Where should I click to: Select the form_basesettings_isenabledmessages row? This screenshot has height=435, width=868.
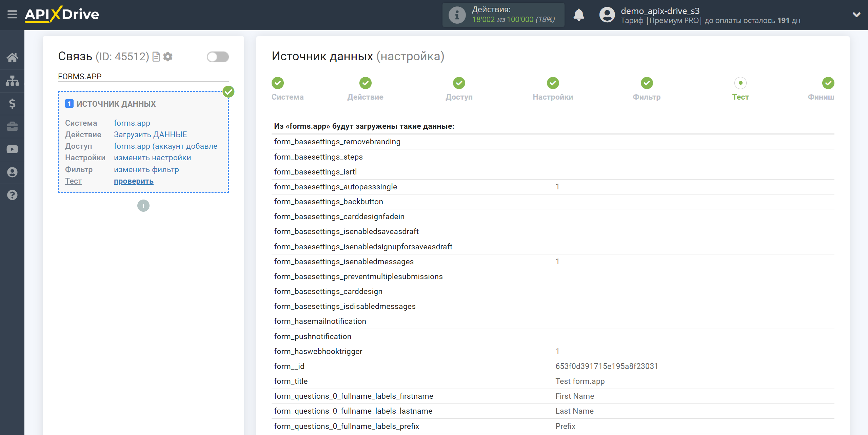pyautogui.click(x=553, y=262)
